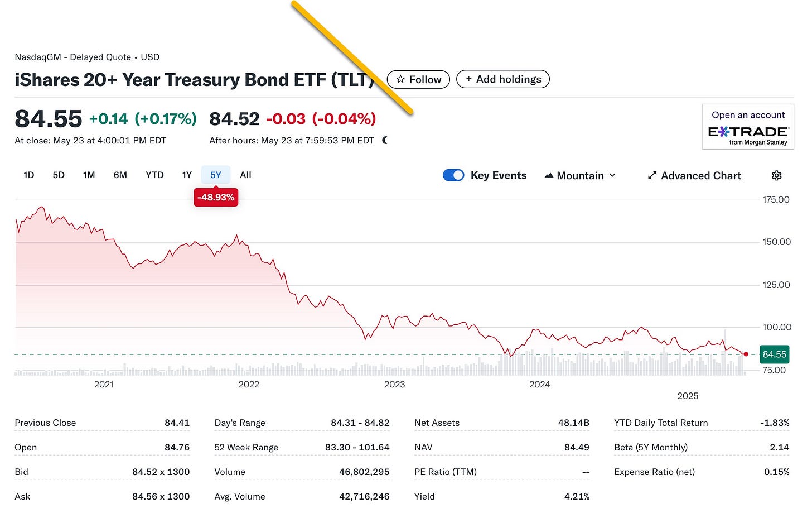Image resolution: width=812 pixels, height=513 pixels.
Task: Select the 5Y time range tab
Action: point(216,175)
